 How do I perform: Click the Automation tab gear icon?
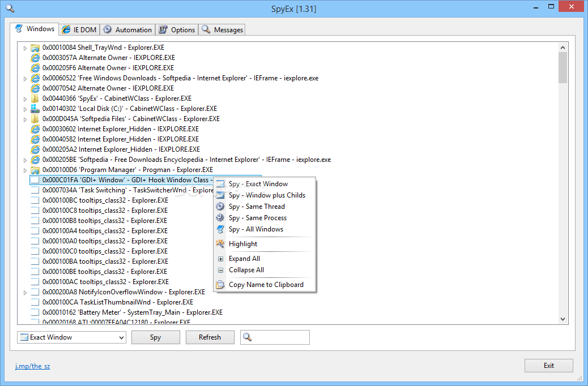click(x=108, y=29)
